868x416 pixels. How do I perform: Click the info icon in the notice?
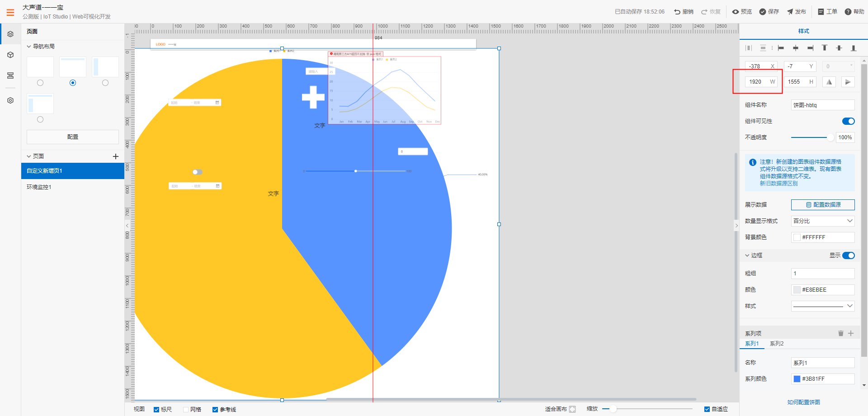pyautogui.click(x=753, y=162)
